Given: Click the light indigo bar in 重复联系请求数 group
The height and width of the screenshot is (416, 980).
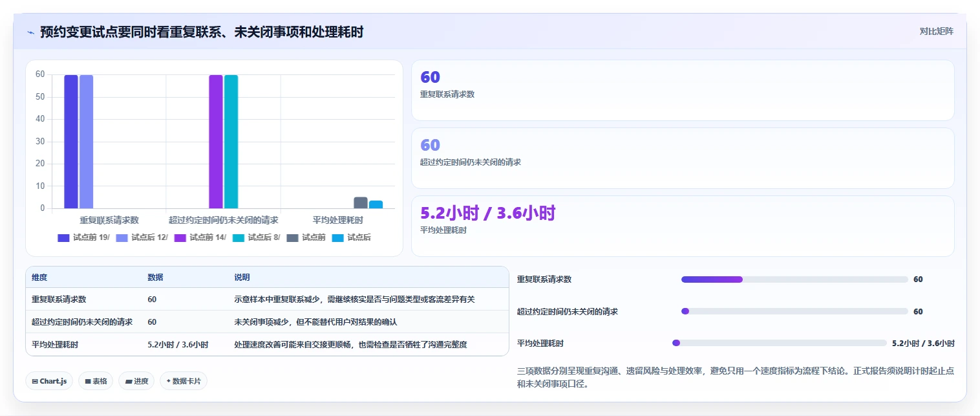Looking at the screenshot, I should pos(87,142).
